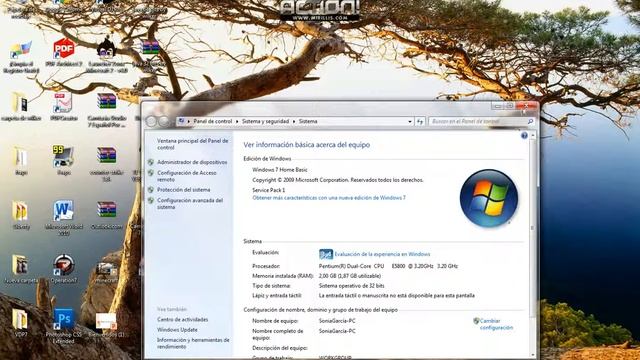Open the Minecraft launcher icon with black-haired character
640x360 pixels.
[x=107, y=55]
